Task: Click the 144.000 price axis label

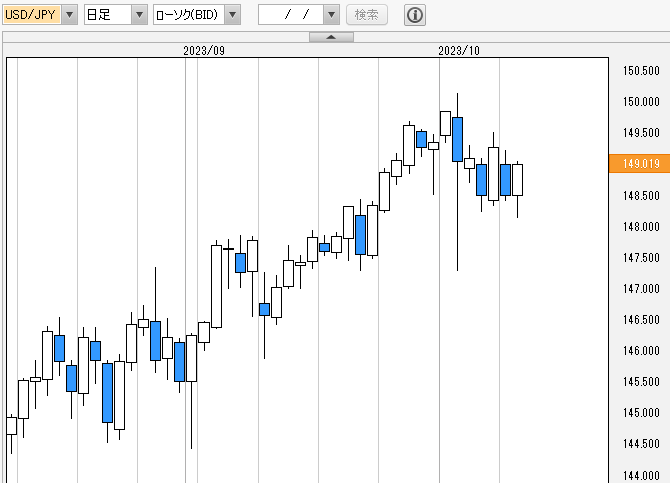Action: pos(641,475)
